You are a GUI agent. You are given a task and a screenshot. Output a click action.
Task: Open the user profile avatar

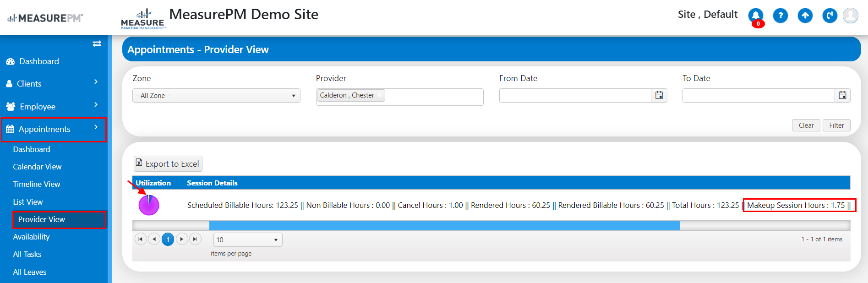pos(851,16)
